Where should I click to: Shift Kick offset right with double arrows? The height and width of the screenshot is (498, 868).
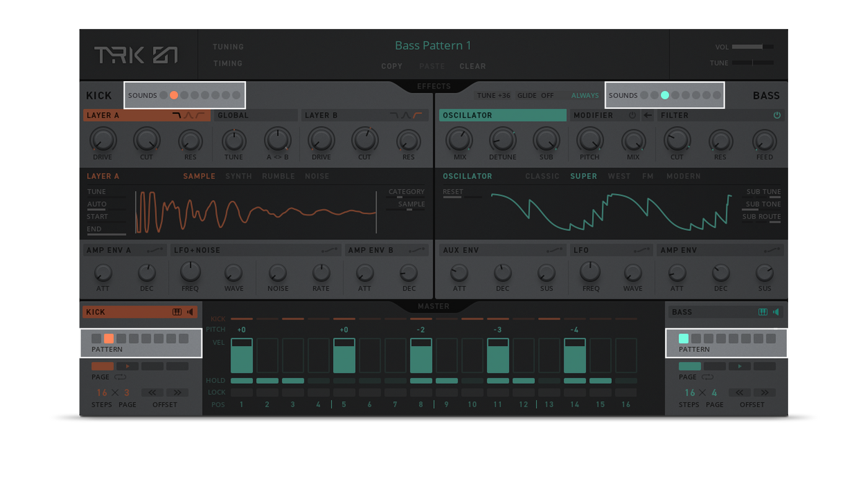(177, 392)
